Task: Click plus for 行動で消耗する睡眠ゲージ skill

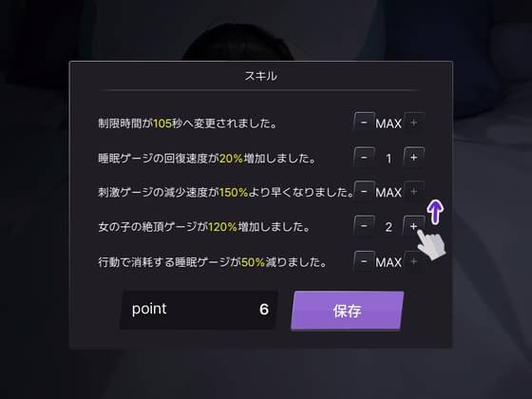Action: pos(413,261)
